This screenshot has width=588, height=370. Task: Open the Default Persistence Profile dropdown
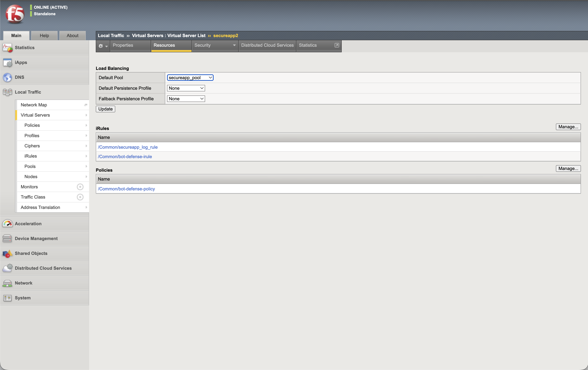tap(186, 88)
